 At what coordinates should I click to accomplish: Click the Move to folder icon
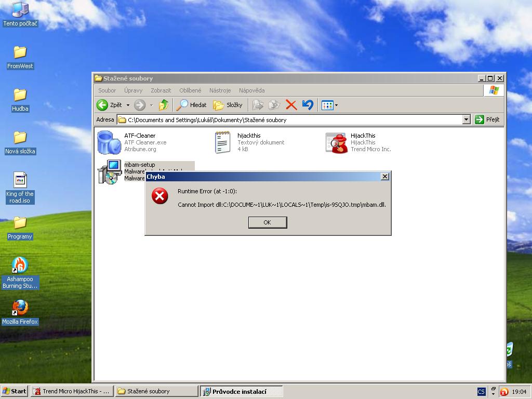point(258,105)
